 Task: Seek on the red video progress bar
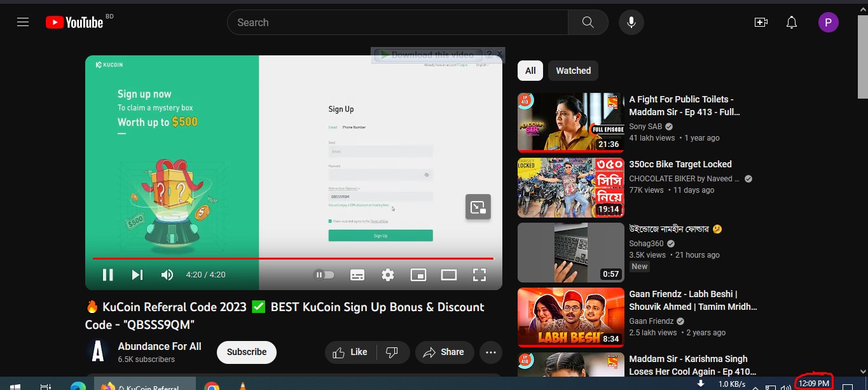[293, 258]
